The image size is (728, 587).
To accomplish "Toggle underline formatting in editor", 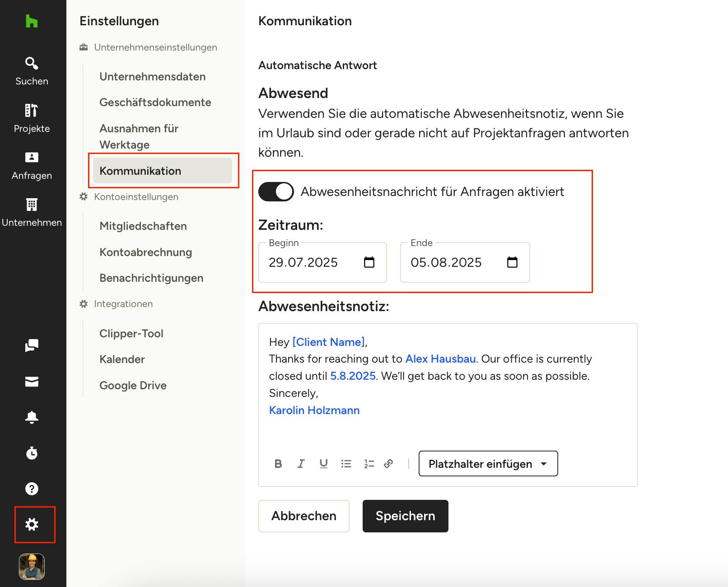I will (x=323, y=464).
